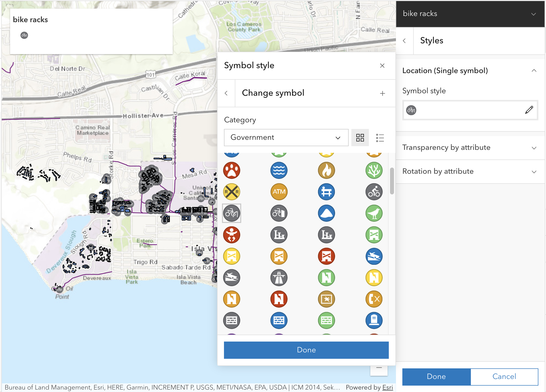Open the Government category dropdown
The width and height of the screenshot is (546, 392).
(x=286, y=138)
